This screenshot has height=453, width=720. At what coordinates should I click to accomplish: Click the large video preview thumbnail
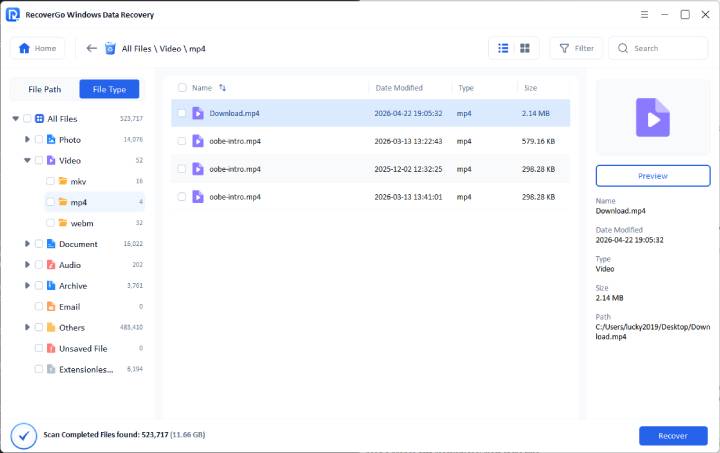point(652,117)
